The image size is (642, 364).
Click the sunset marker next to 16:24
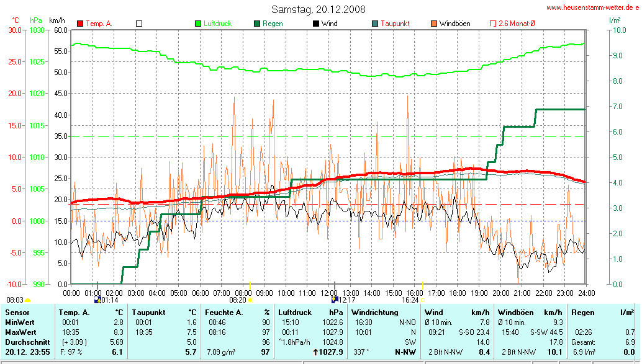pyautogui.click(x=423, y=300)
